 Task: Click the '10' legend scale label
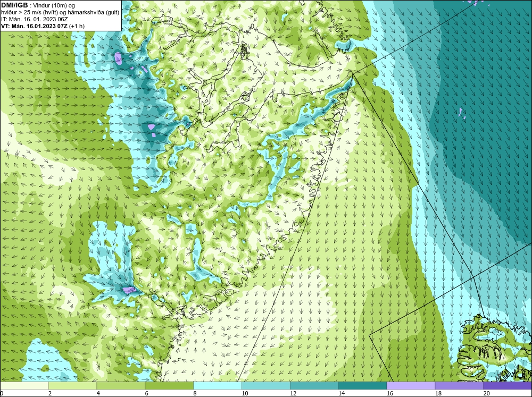pyautogui.click(x=245, y=393)
